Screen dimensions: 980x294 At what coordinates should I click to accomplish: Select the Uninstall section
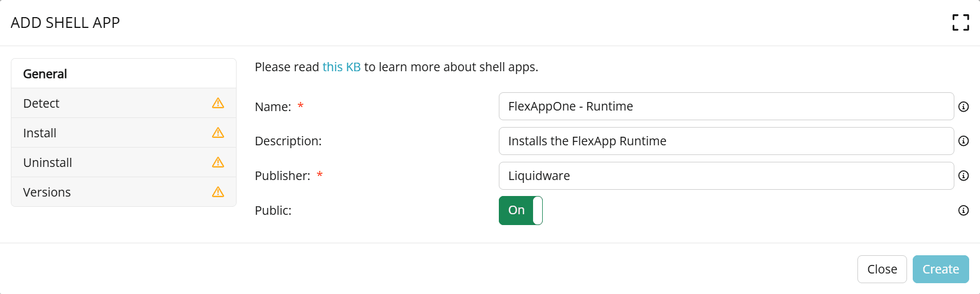[x=48, y=163]
